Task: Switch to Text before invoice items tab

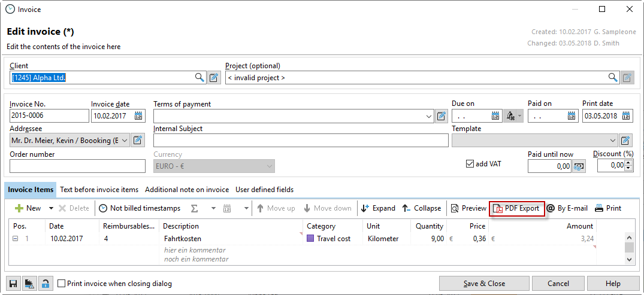Action: click(x=99, y=190)
